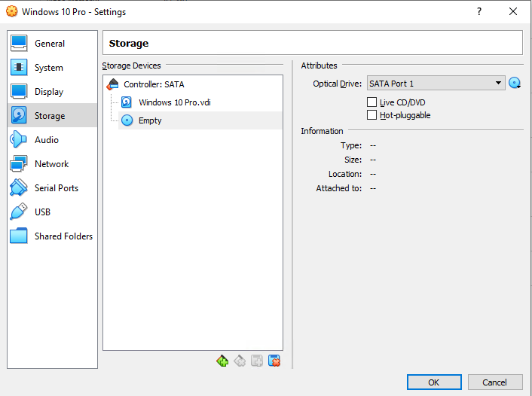Image resolution: width=532 pixels, height=396 pixels.
Task: Click the remove controller icon
Action: (x=240, y=361)
